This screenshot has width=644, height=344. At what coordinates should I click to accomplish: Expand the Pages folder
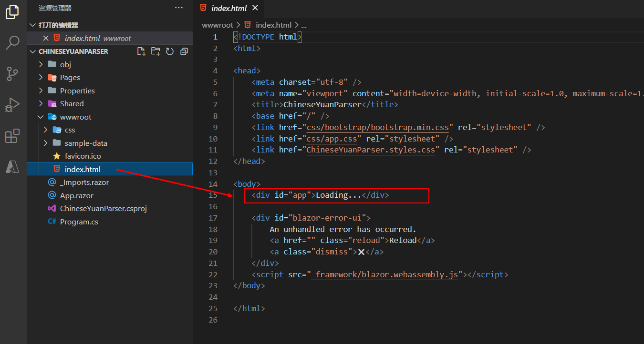pyautogui.click(x=41, y=78)
